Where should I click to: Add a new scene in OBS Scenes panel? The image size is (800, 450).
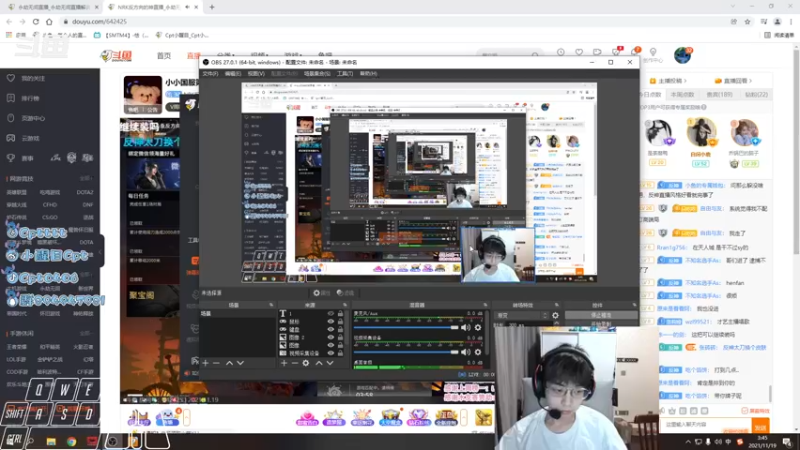click(205, 363)
